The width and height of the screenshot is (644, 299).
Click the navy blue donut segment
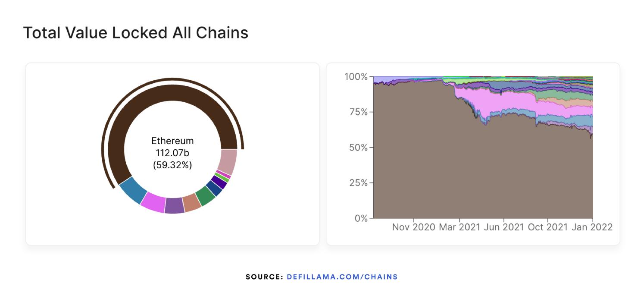(x=214, y=188)
